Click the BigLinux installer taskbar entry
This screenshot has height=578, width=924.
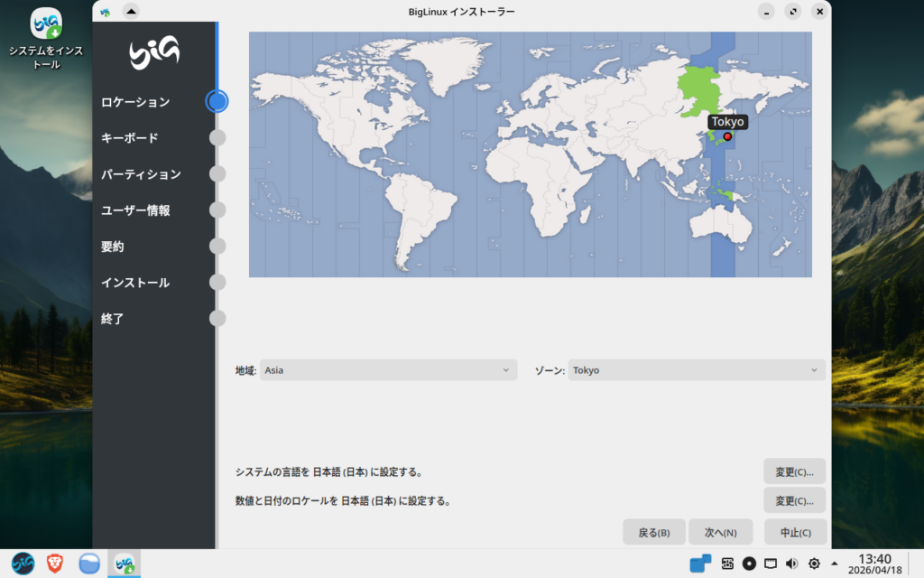coord(124,564)
